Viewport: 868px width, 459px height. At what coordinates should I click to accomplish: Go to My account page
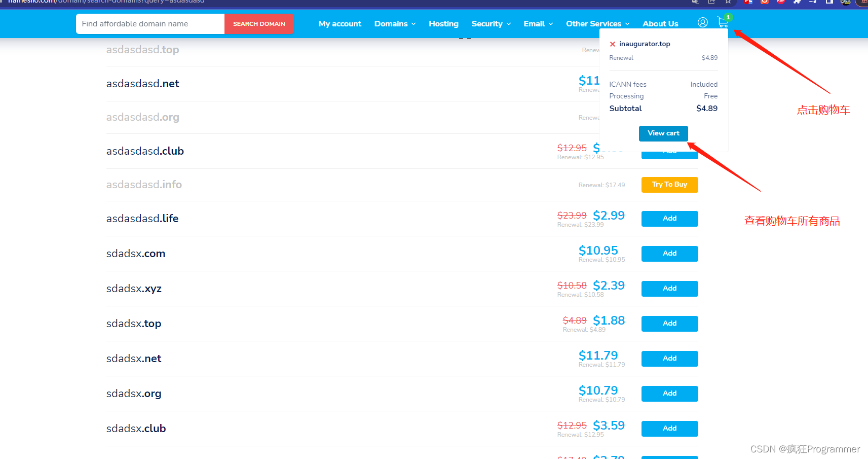click(x=339, y=24)
